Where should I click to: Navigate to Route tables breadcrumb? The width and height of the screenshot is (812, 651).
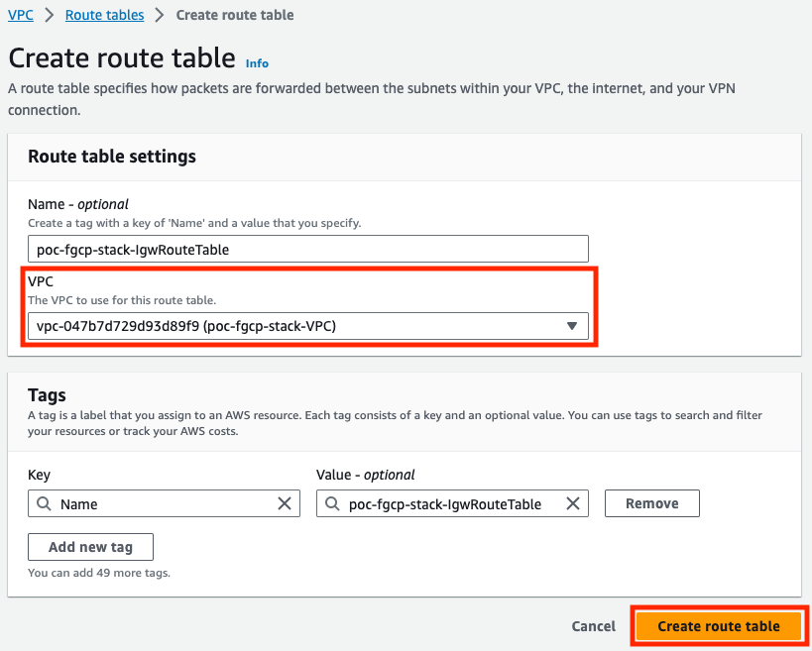click(x=105, y=15)
